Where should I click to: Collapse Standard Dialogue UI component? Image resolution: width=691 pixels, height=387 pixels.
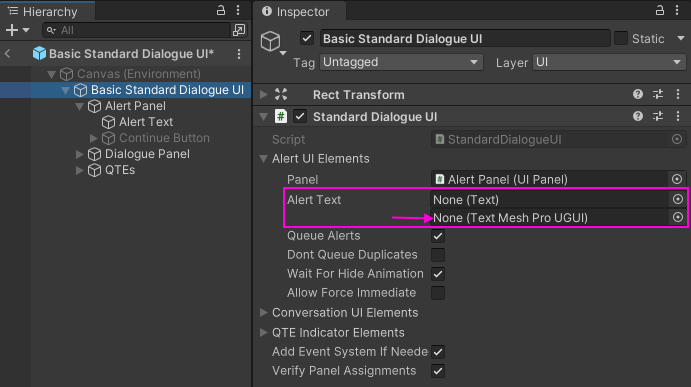click(264, 117)
